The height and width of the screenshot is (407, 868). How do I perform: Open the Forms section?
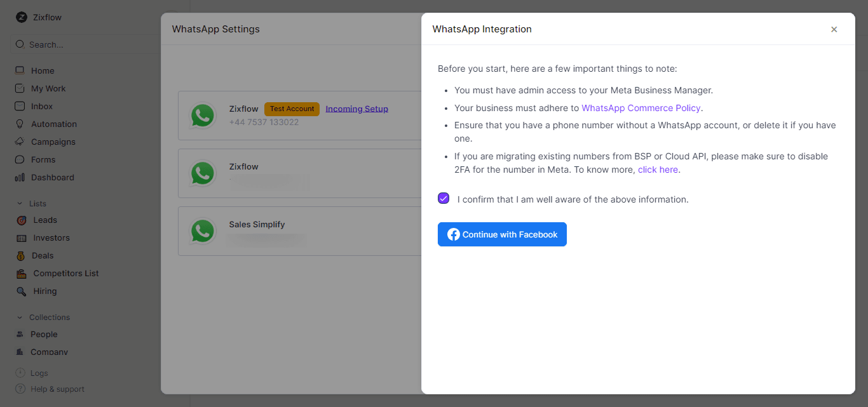coord(20,159)
